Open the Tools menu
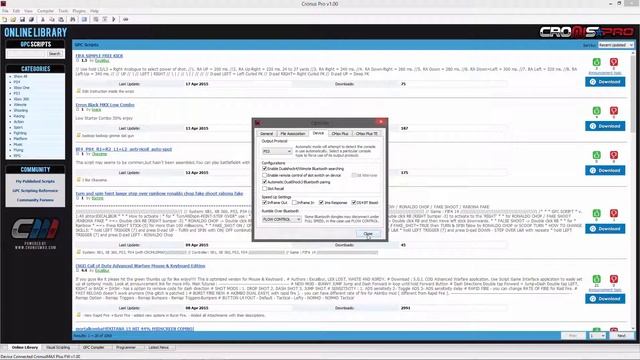This screenshot has width=640, height=360. point(63,11)
